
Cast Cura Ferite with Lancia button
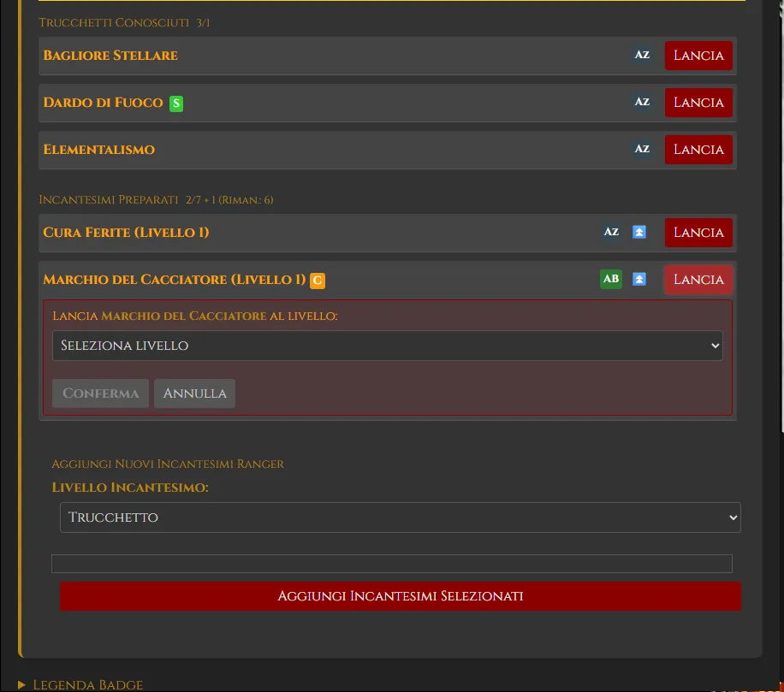[x=698, y=233]
